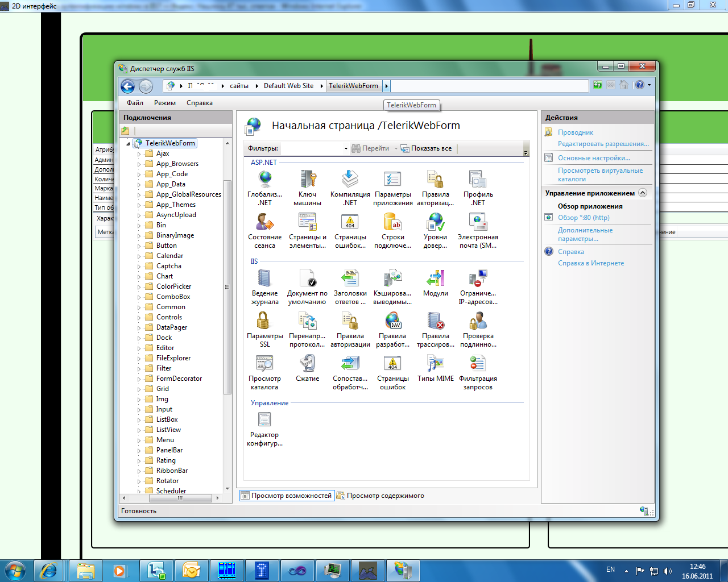This screenshot has width=728, height=582.
Task: Click the refresh page toolbar icon
Action: tap(597, 85)
